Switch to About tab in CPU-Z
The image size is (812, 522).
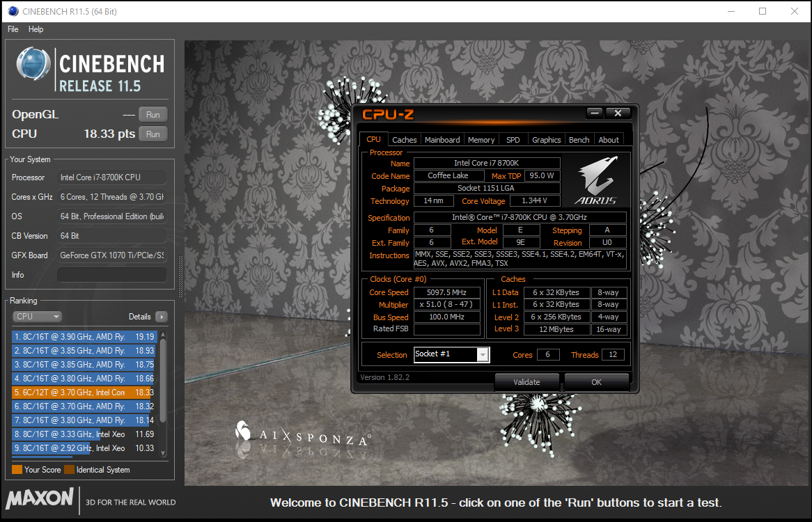point(609,140)
